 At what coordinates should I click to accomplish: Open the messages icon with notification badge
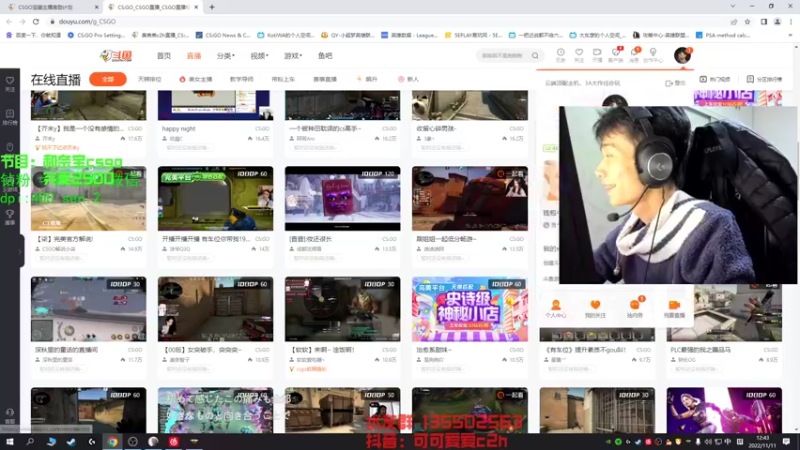634,55
